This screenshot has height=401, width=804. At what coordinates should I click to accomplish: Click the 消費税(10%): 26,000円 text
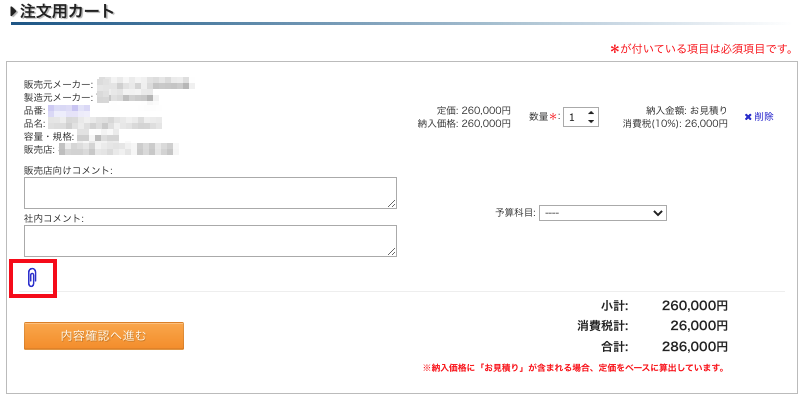click(675, 123)
